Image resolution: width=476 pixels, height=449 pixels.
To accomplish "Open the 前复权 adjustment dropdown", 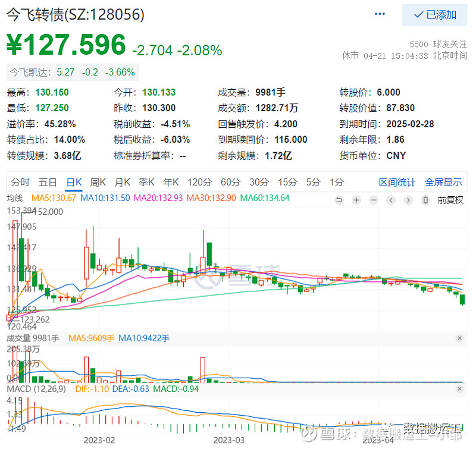I will pyautogui.click(x=450, y=200).
